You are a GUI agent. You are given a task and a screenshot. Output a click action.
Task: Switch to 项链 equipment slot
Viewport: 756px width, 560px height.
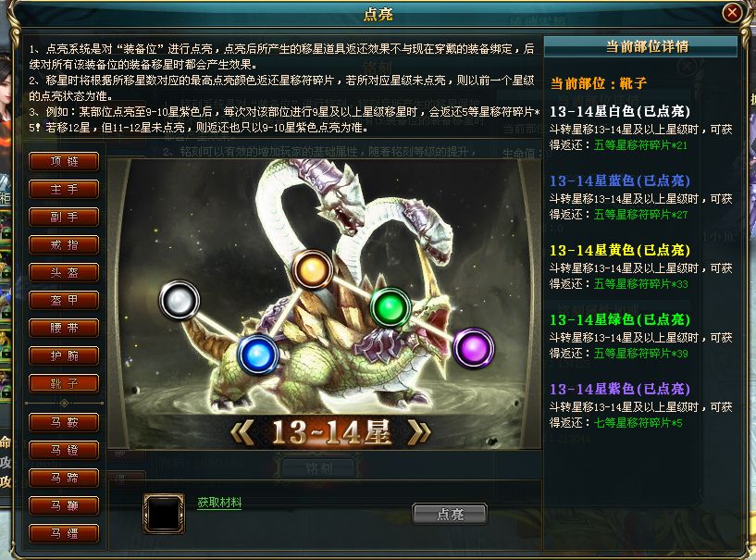[x=64, y=162]
